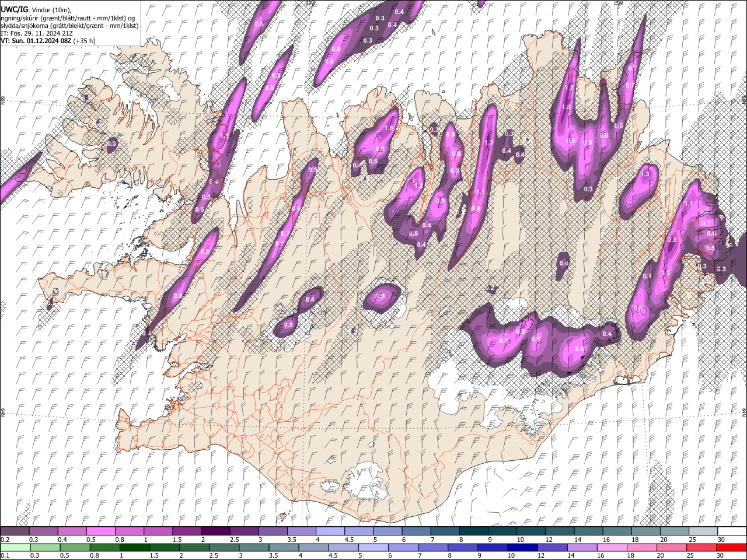Click the 'UWC/IG' title text
747x560 pixels.
click(x=14, y=10)
